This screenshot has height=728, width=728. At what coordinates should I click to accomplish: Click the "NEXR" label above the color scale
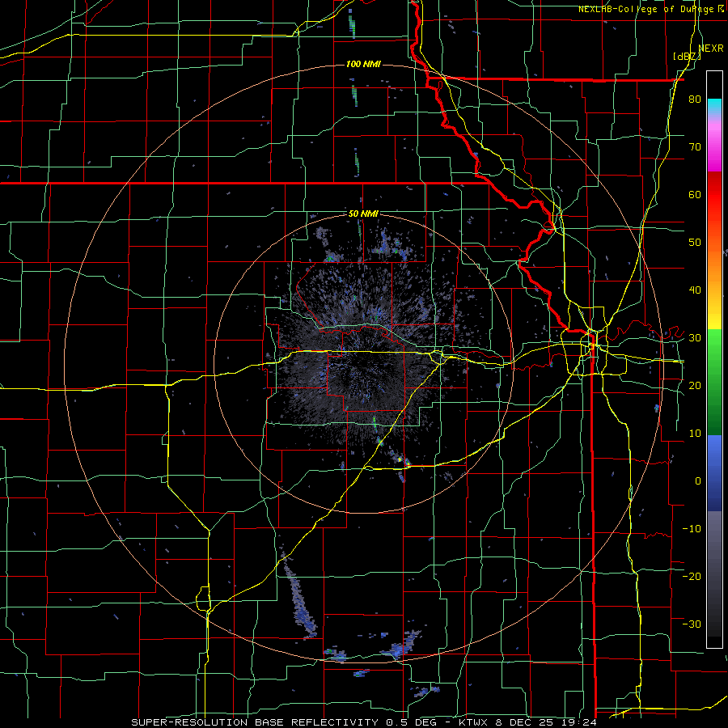tap(711, 48)
